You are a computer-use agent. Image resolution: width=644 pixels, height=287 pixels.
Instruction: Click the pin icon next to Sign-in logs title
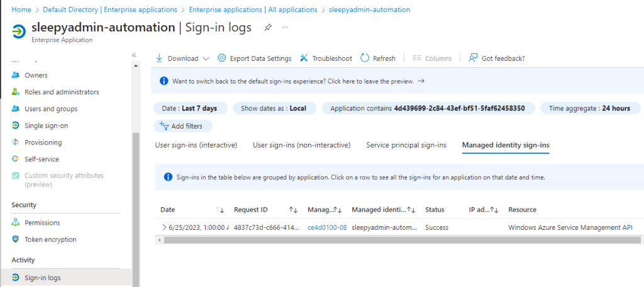coord(268,28)
